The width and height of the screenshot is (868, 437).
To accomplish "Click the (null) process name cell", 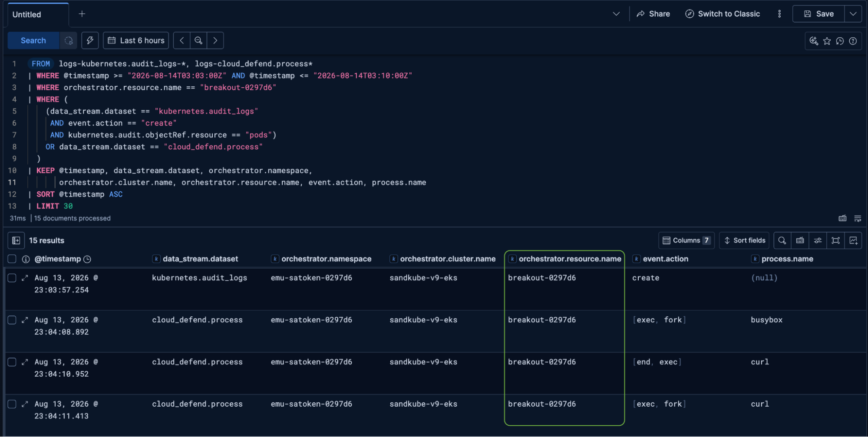I will point(764,278).
